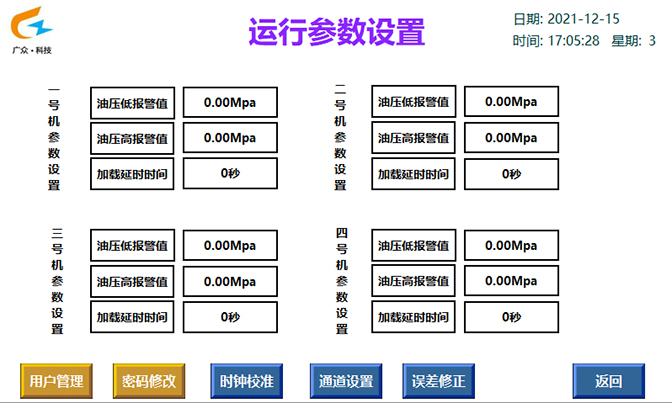This screenshot has height=403, width=672.
Task: Click the date display 2021-12-15
Action: click(584, 19)
